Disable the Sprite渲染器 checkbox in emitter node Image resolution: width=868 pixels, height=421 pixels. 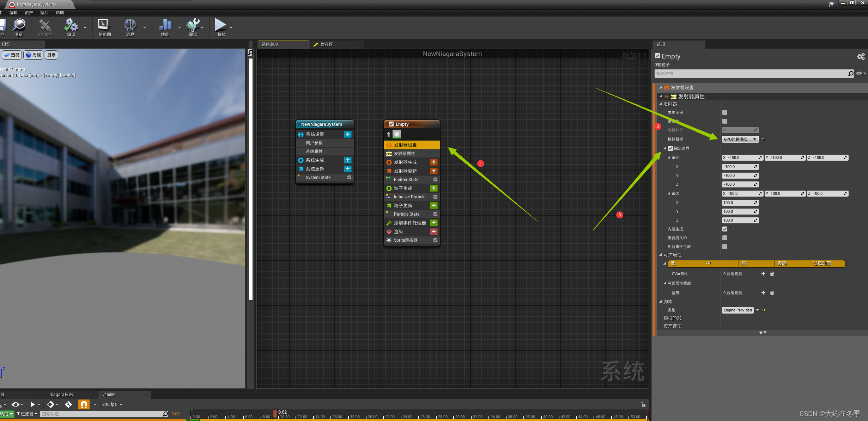(435, 240)
